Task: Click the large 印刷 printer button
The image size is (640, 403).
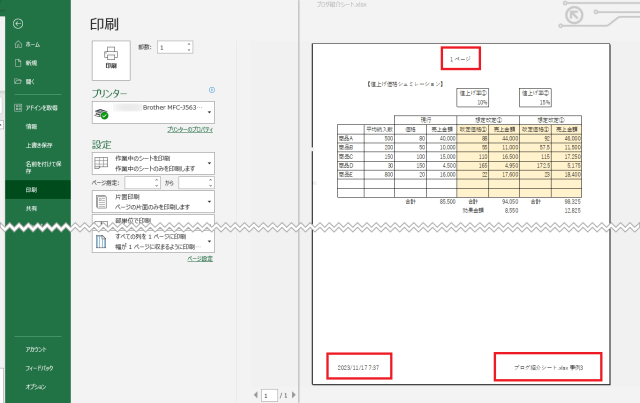Action: click(111, 60)
